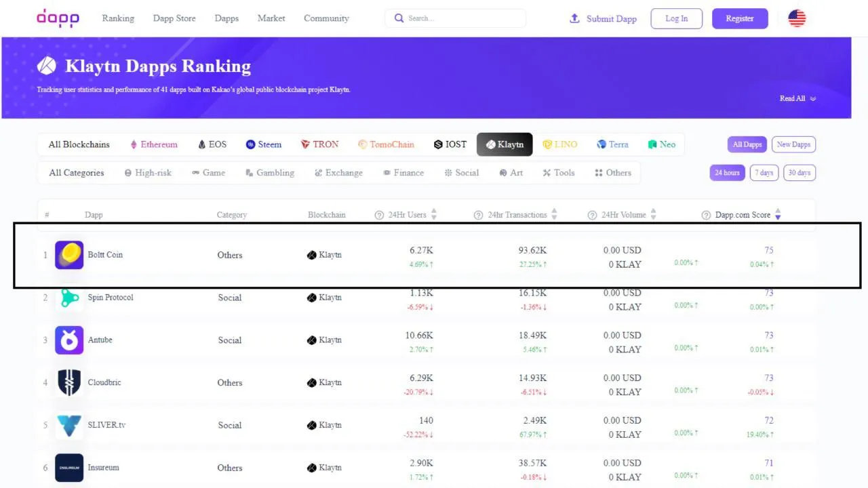Select the Neo blockchain filter
Viewport: 868px width, 488px height.
pyautogui.click(x=662, y=144)
